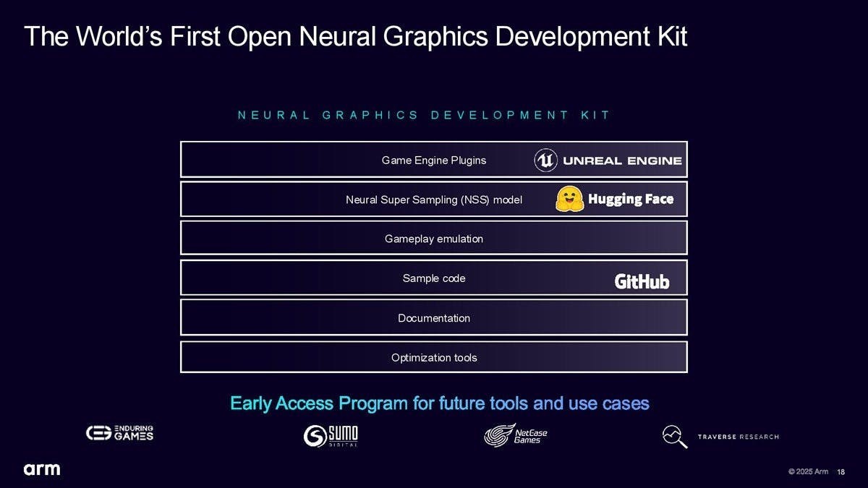Click the GitHub logo
868x488 pixels.
point(642,281)
